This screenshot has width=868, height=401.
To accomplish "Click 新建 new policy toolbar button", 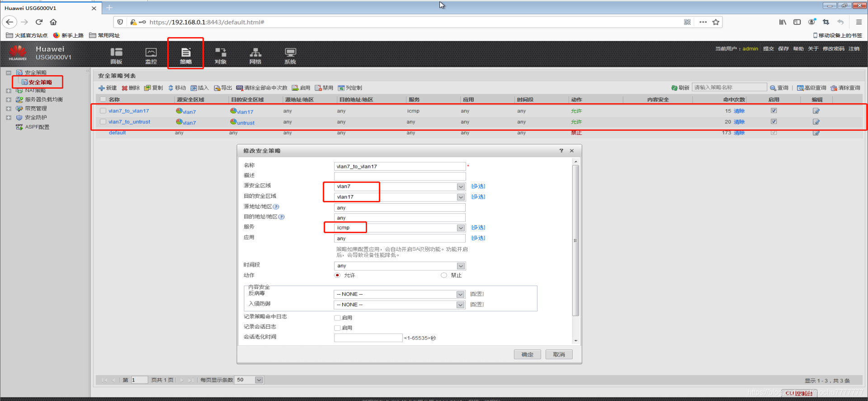I will tap(108, 88).
